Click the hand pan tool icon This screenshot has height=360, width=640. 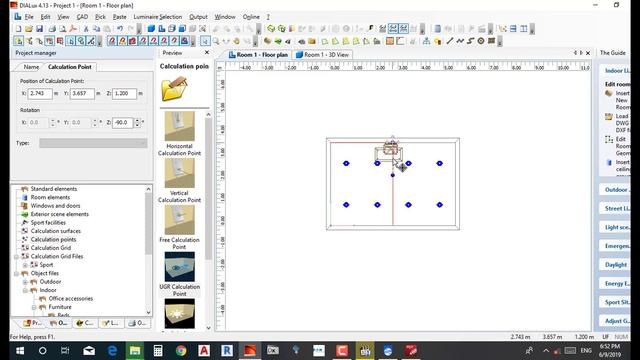click(236, 41)
